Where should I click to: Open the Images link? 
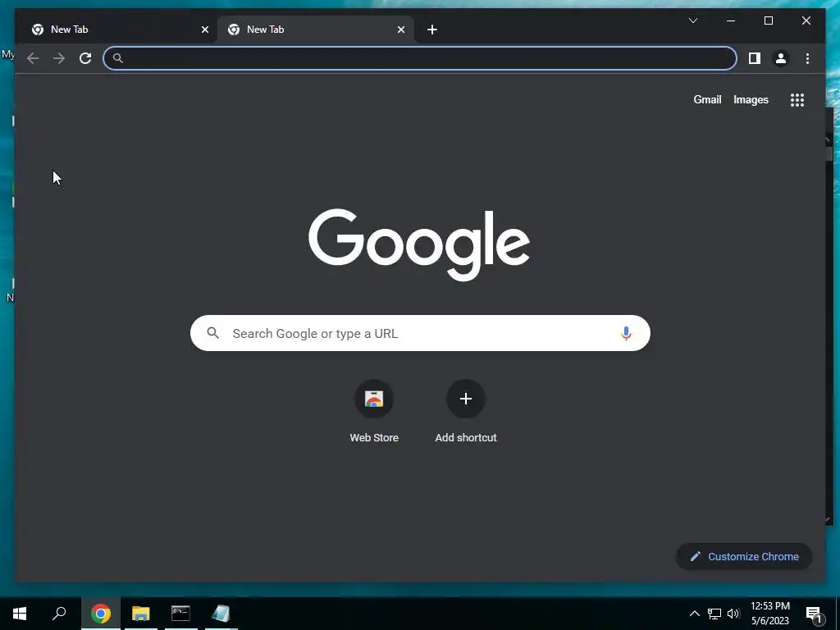tap(751, 99)
